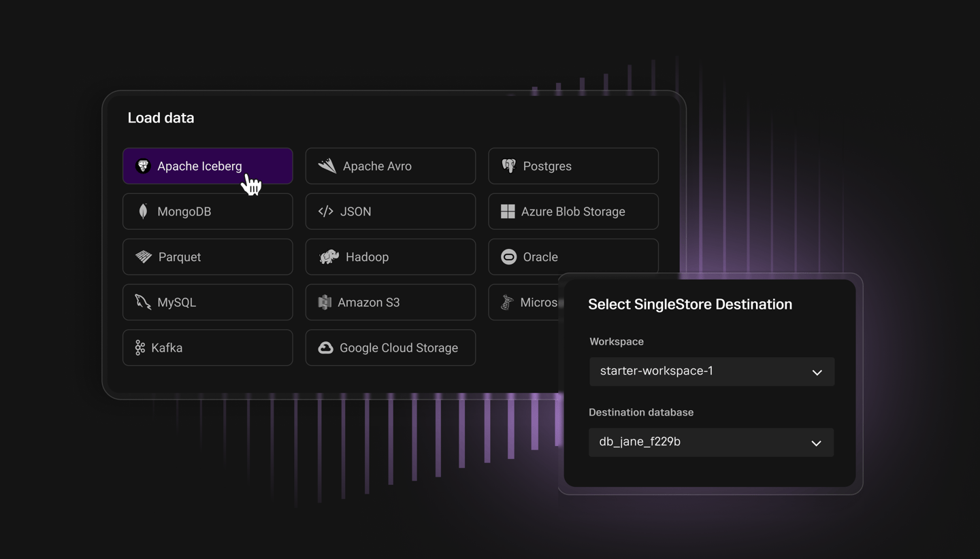Click the Azure Blob Storage window icon
980x559 pixels.
coord(508,211)
